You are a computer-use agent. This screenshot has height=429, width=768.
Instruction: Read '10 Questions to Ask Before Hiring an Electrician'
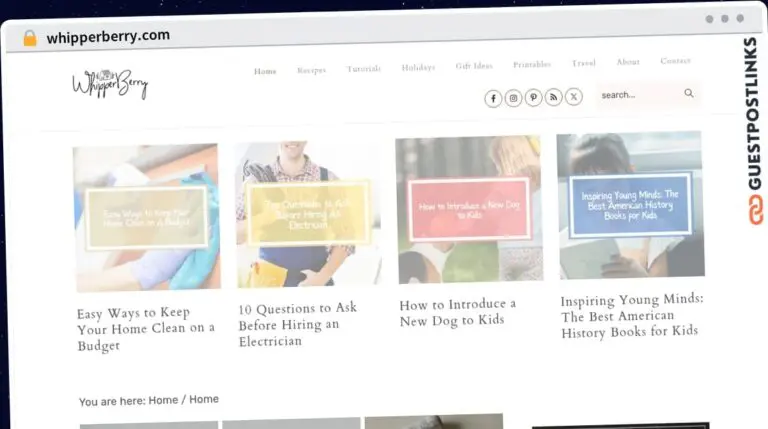click(x=298, y=325)
